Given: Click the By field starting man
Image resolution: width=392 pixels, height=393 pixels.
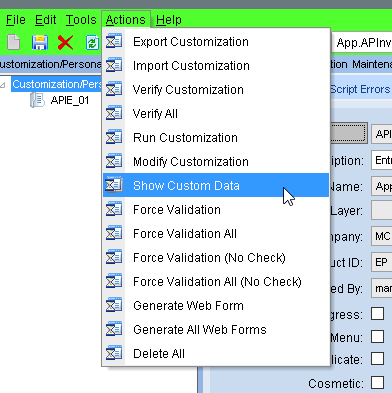Looking at the screenshot, I should [382, 288].
